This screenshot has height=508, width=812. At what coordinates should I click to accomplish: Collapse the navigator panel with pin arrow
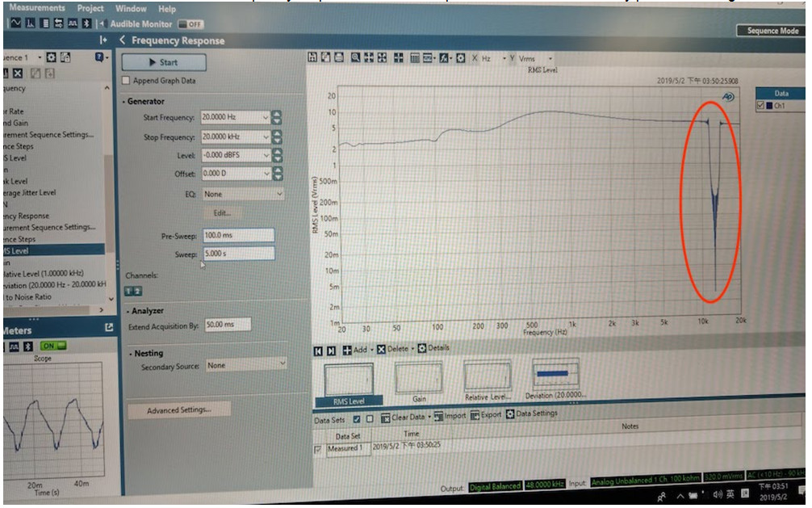[103, 40]
